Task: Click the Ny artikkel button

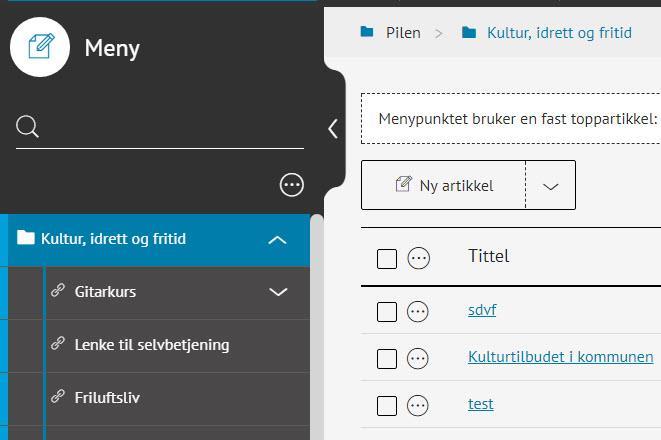Action: click(x=444, y=186)
